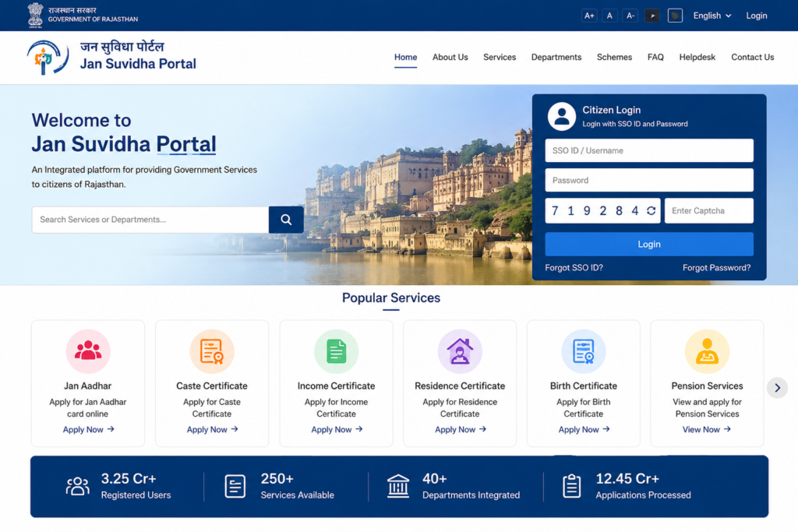The width and height of the screenshot is (798, 532).
Task: Decrease font size with A- button
Action: [630, 16]
